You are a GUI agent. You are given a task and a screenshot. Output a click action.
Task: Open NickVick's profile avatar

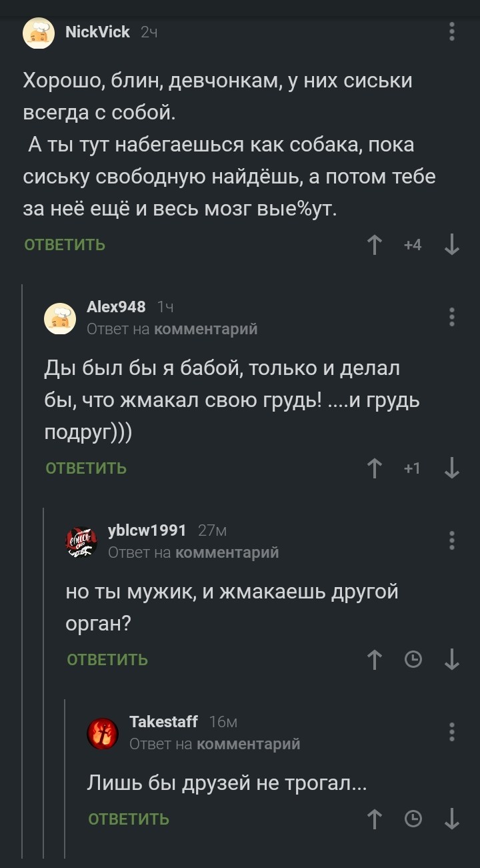point(39,33)
